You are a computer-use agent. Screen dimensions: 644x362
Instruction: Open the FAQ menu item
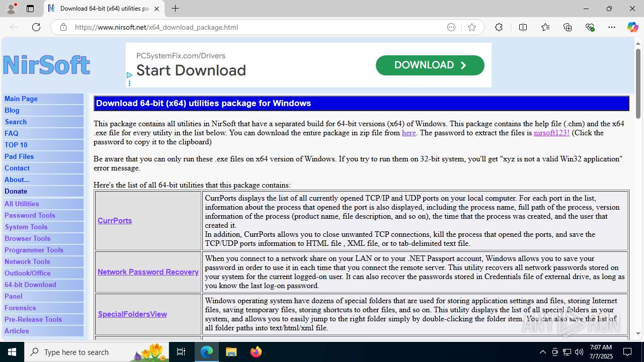point(12,133)
